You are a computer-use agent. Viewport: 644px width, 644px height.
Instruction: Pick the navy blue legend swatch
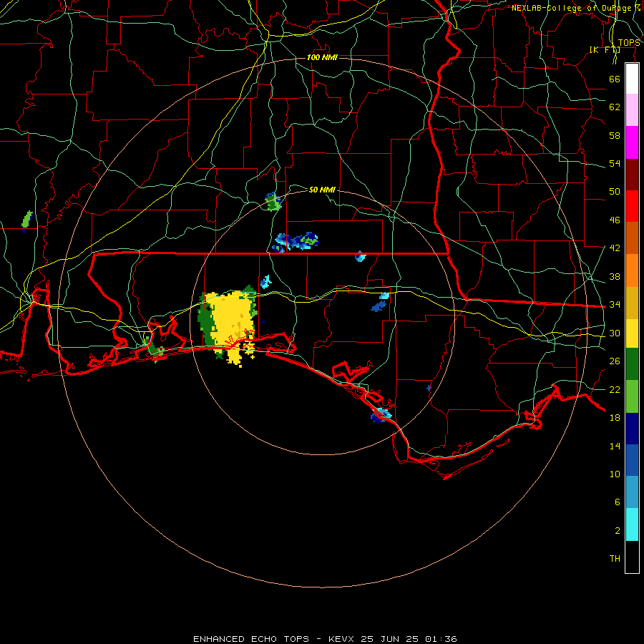(632, 429)
